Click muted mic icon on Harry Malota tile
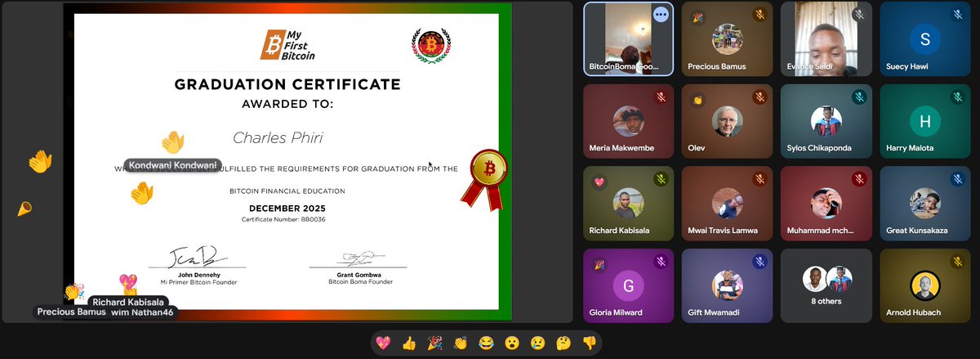This screenshot has height=359, width=980. click(x=957, y=97)
